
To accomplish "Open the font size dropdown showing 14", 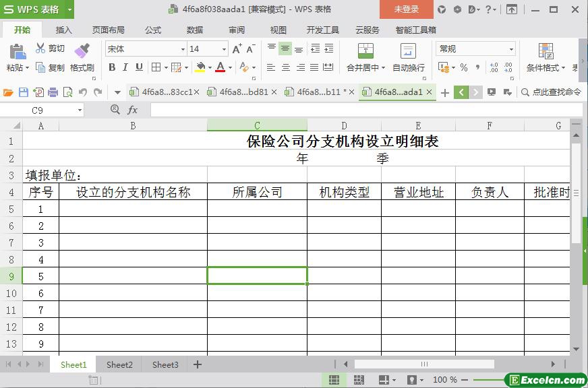I will (x=208, y=48).
